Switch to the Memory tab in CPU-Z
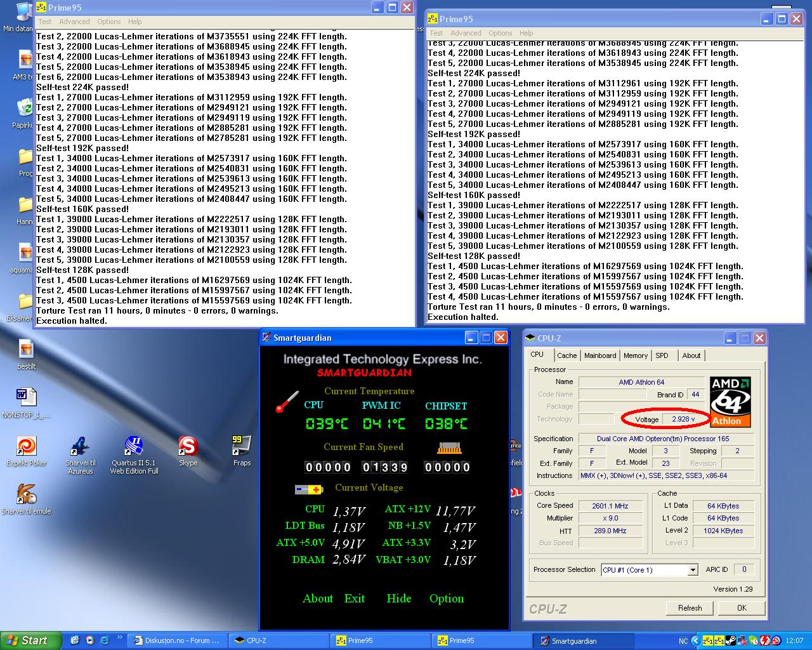812x650 pixels. pos(636,355)
